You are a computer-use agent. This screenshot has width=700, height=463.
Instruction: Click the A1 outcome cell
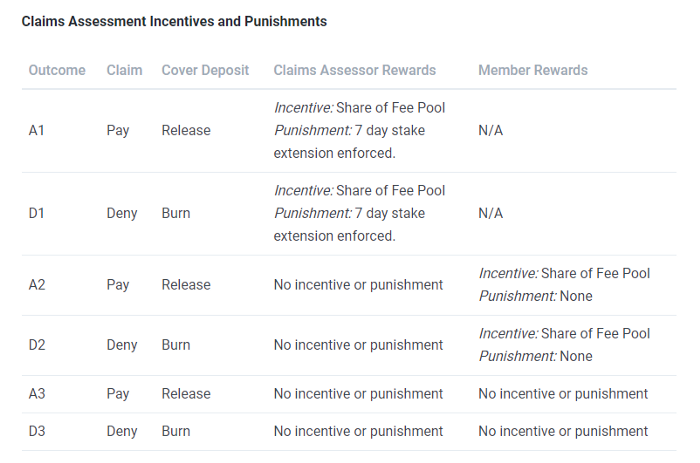(x=37, y=130)
